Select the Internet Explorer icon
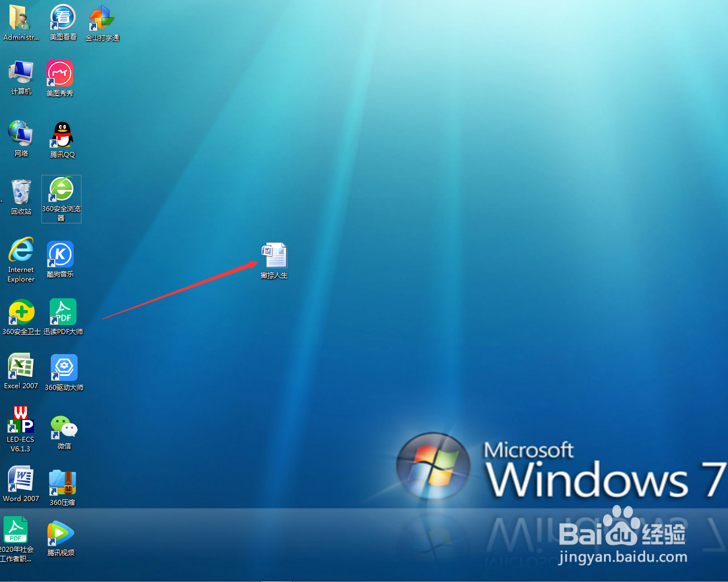This screenshot has height=582, width=728. [x=21, y=250]
